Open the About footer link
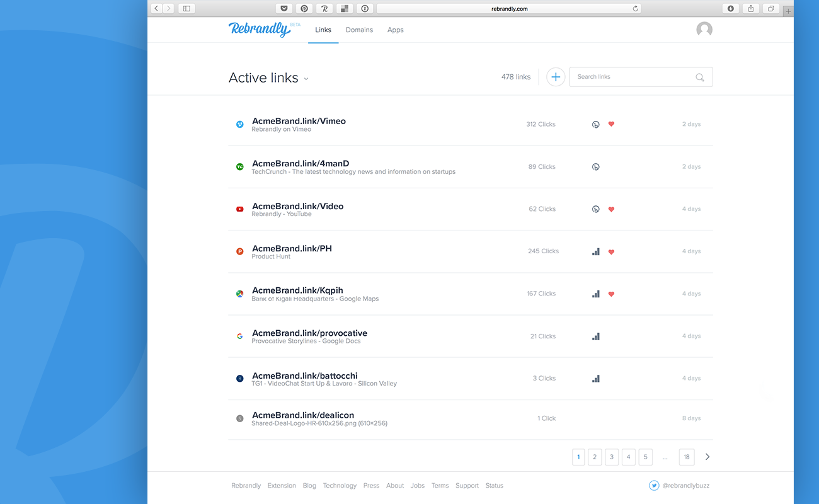The height and width of the screenshot is (504, 819). [395, 486]
